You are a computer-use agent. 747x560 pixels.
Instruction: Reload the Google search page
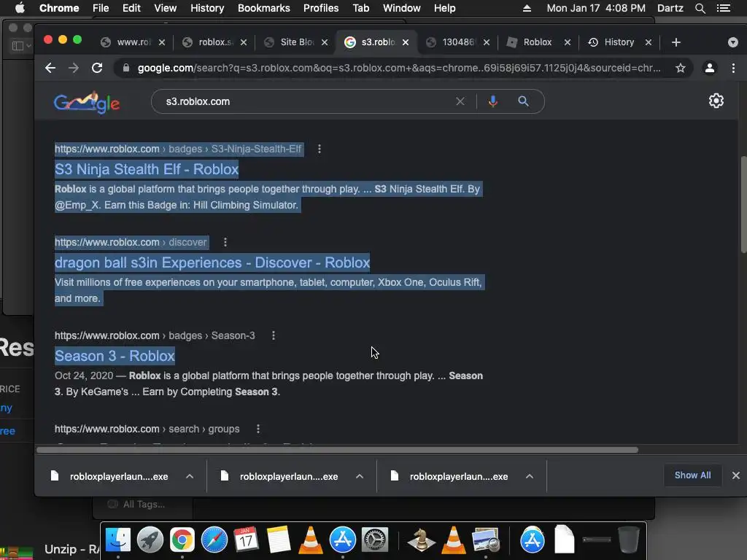97,68
